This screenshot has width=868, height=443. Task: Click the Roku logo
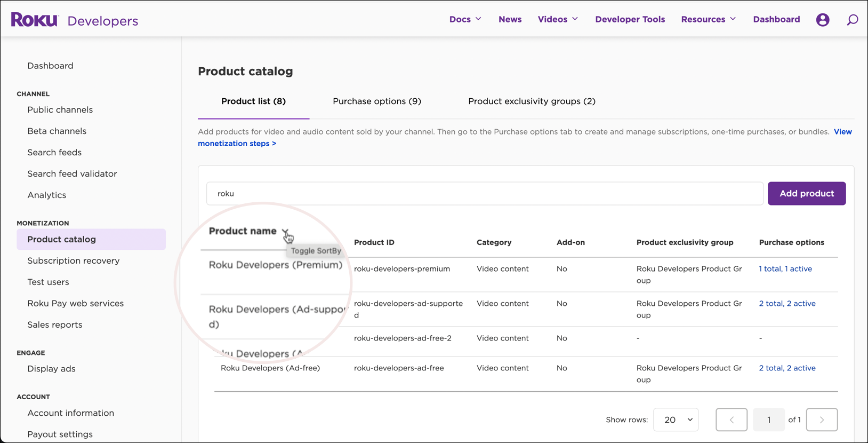34,20
